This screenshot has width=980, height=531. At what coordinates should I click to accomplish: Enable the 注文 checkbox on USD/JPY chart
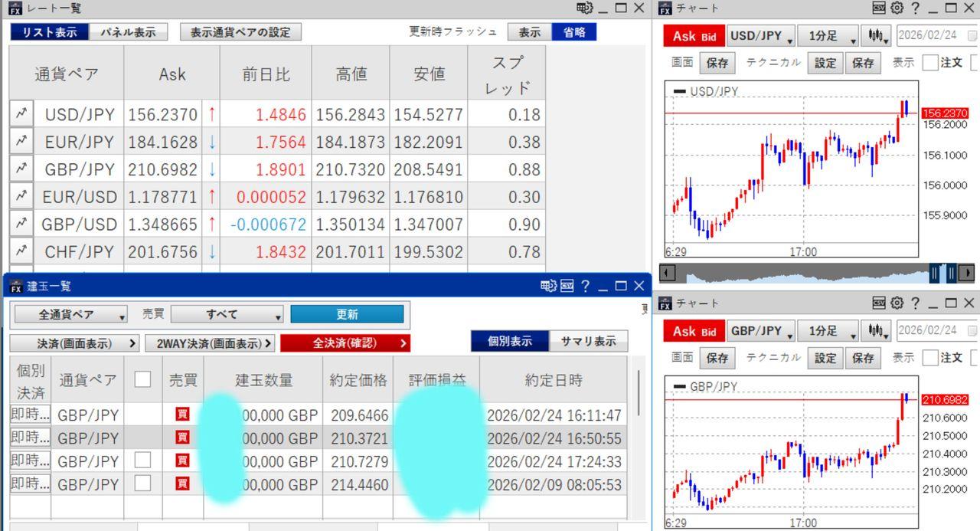point(929,63)
